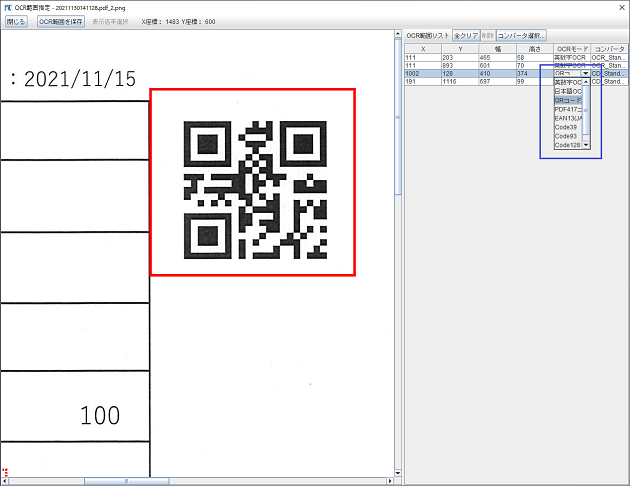Click the window's application icon in title bar
This screenshot has width=630, height=486.
point(8,8)
